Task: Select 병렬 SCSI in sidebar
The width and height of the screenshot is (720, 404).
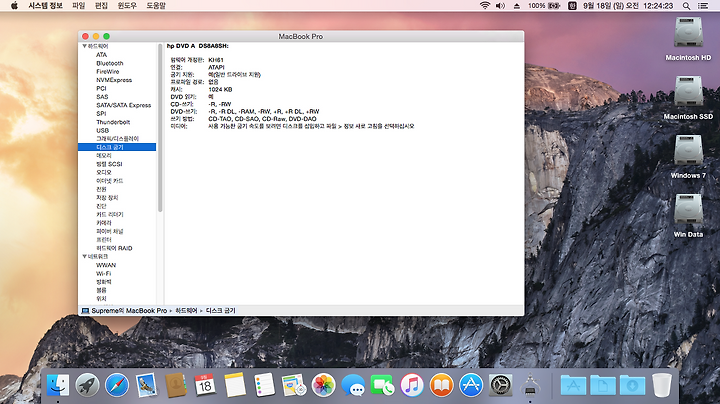Action: click(x=109, y=164)
